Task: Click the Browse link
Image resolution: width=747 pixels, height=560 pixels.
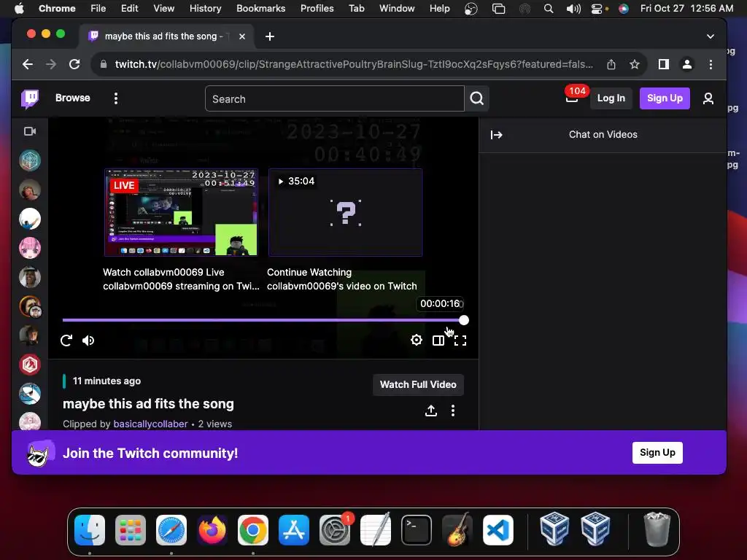Action: pos(72,98)
